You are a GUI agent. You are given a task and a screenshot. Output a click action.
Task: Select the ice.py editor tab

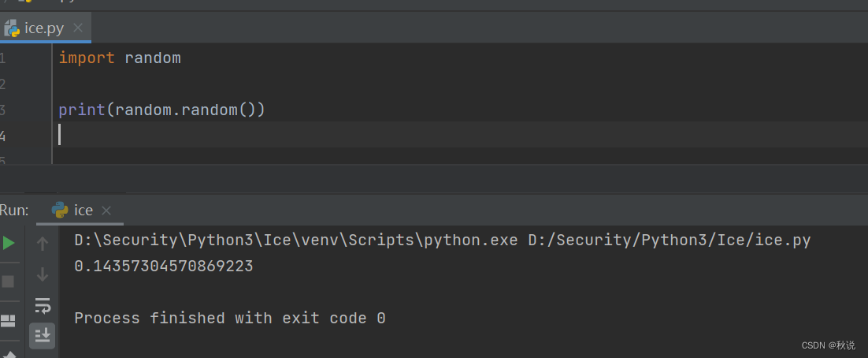(44, 28)
